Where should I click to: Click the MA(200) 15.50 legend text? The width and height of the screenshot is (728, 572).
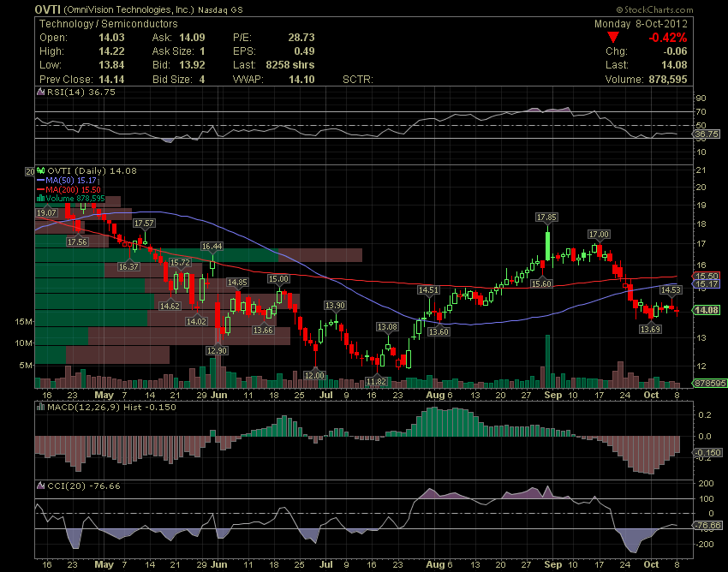point(73,189)
